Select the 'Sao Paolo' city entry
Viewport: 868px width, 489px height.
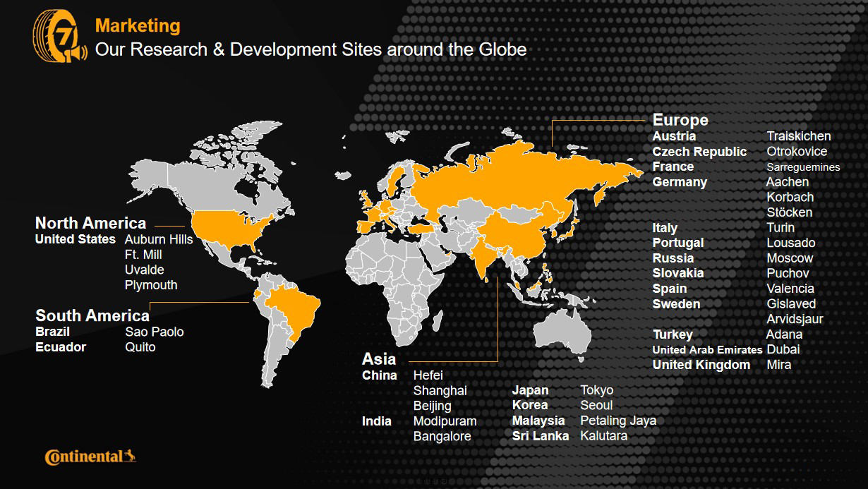coord(155,332)
